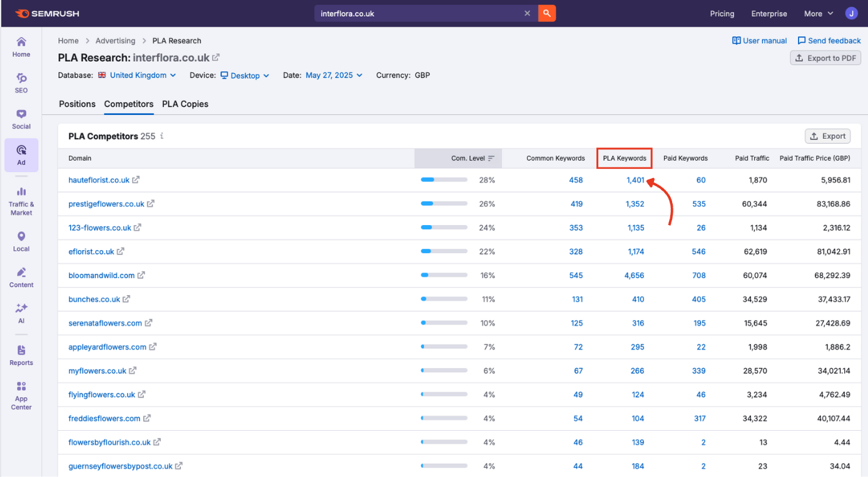Sort by the Com. Level column

tap(472, 158)
